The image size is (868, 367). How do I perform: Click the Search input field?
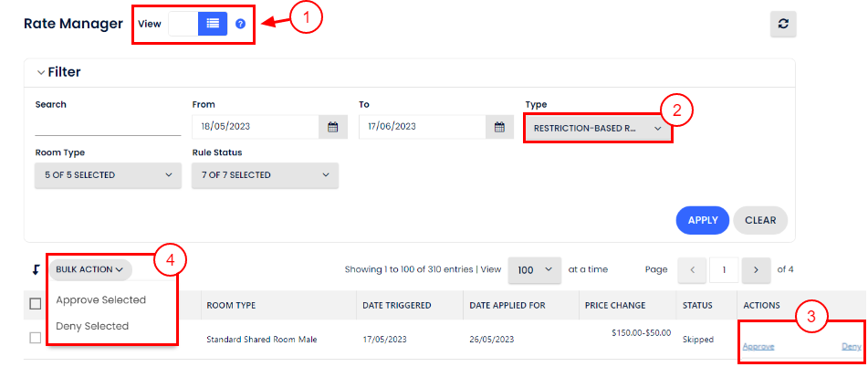[108, 126]
